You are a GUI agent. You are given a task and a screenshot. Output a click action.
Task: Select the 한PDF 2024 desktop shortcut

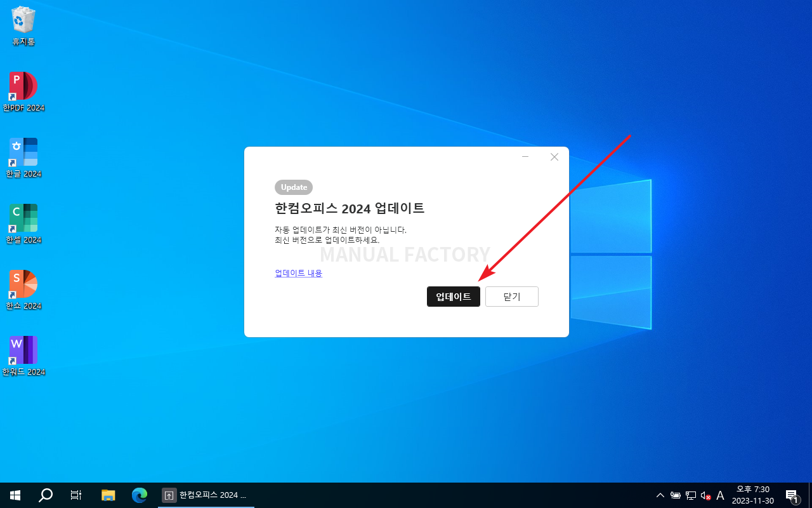click(x=23, y=92)
